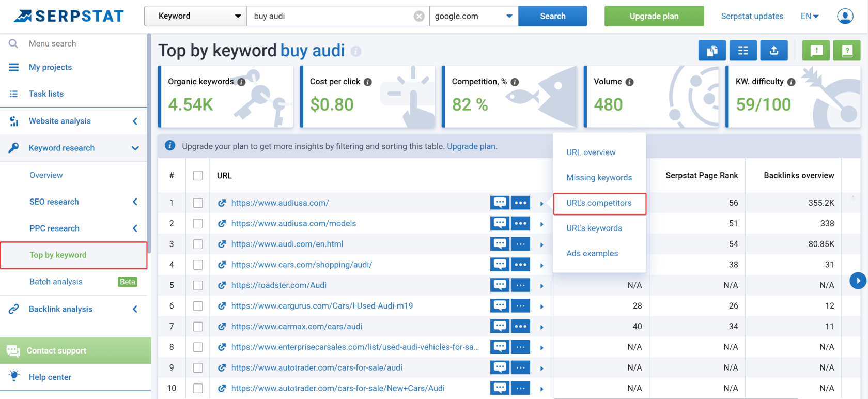Expand row arrow for autotrader.com/cars-for-sale/audi
Image resolution: width=868 pixels, height=399 pixels.
coord(541,369)
